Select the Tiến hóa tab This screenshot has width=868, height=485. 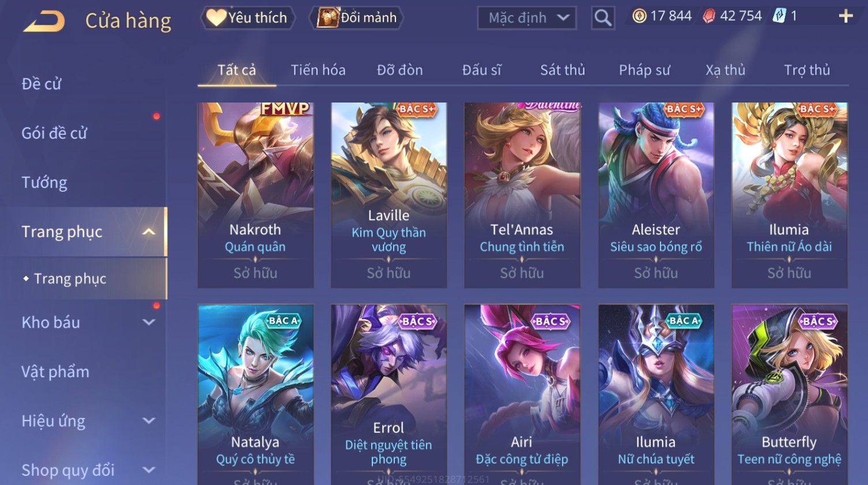click(318, 70)
